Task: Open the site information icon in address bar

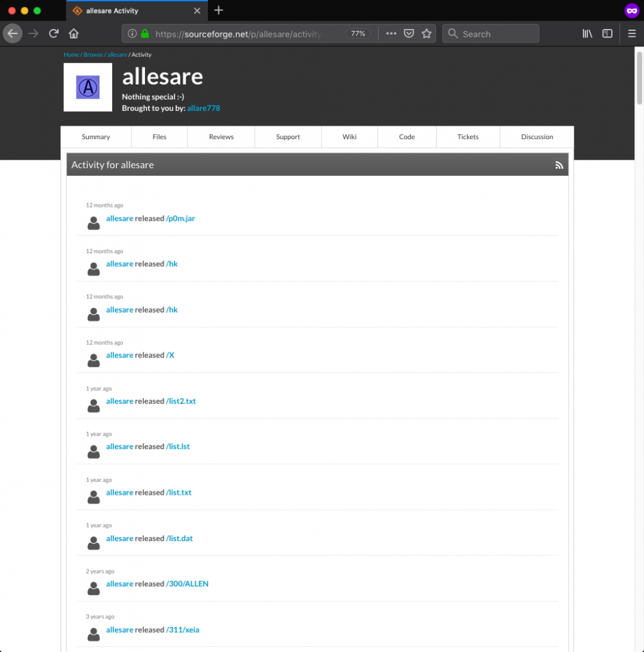Action: click(132, 34)
